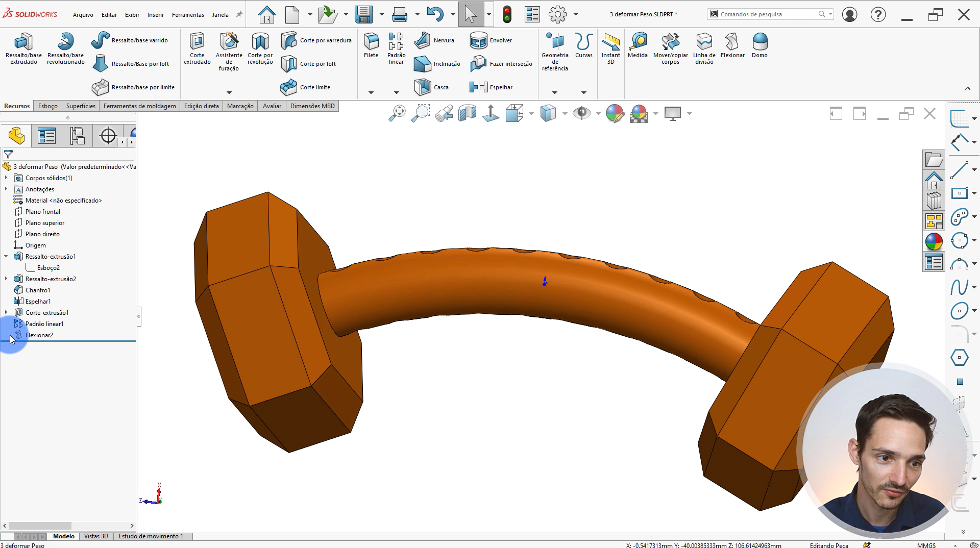Screen dimensions: 980x548
Task: Click Ressalto/Base por loft feature
Action: (x=130, y=64)
